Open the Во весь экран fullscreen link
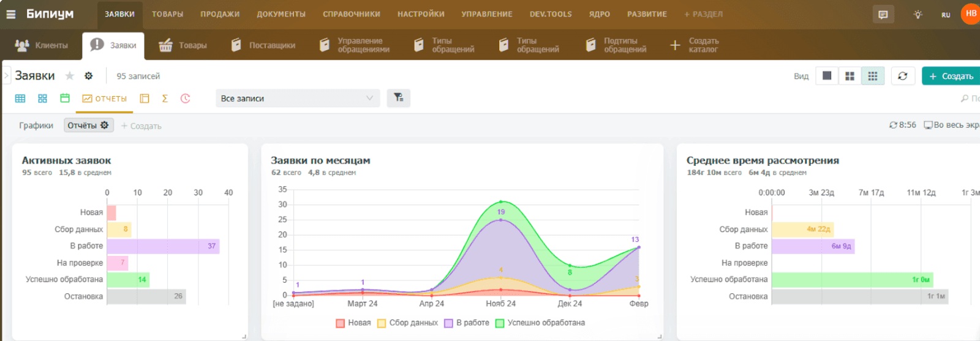The height and width of the screenshot is (341, 980). pos(952,125)
